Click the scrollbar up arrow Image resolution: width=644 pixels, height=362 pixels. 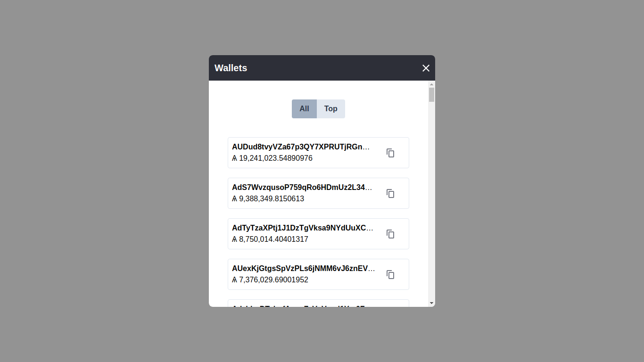click(x=431, y=84)
